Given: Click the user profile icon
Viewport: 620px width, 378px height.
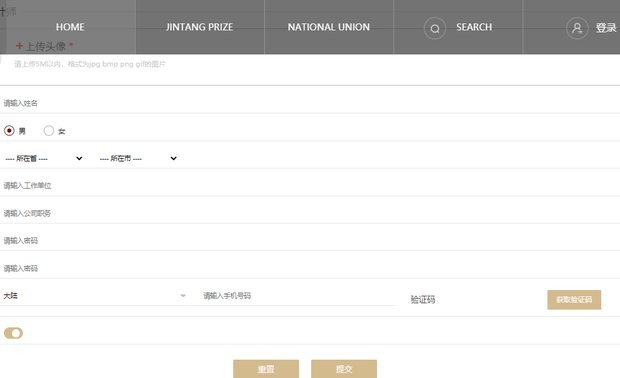Looking at the screenshot, I should tap(577, 28).
